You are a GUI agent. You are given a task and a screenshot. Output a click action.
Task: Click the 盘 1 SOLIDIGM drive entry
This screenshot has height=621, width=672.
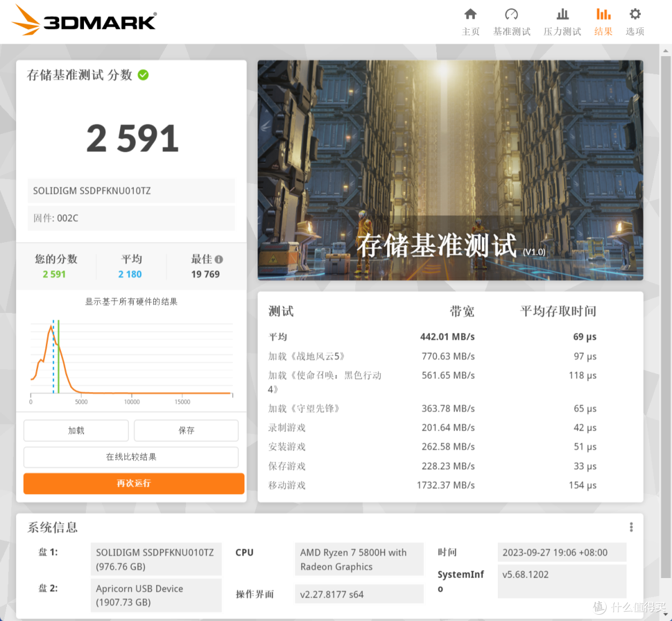(156, 559)
